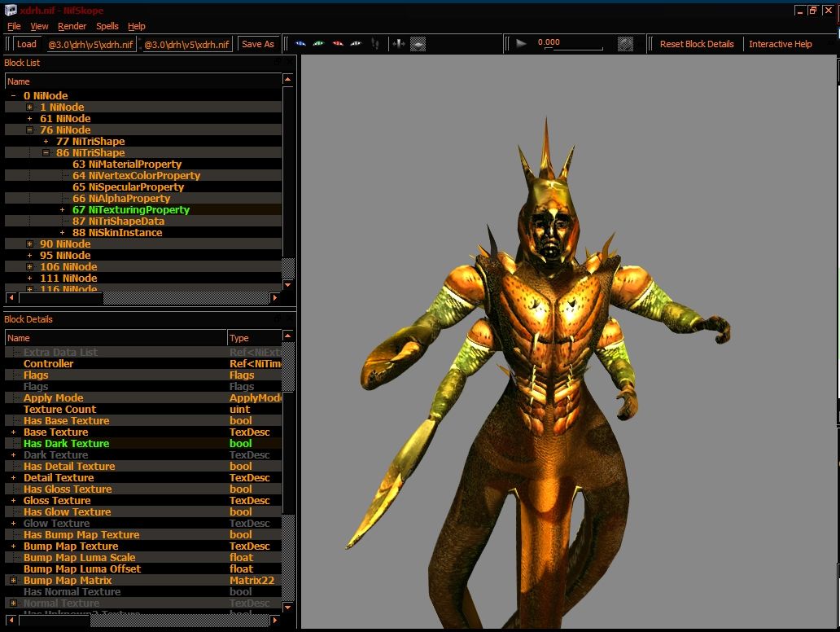Image resolution: width=840 pixels, height=632 pixels.
Task: Expand the Detail Texture row
Action: tap(13, 477)
